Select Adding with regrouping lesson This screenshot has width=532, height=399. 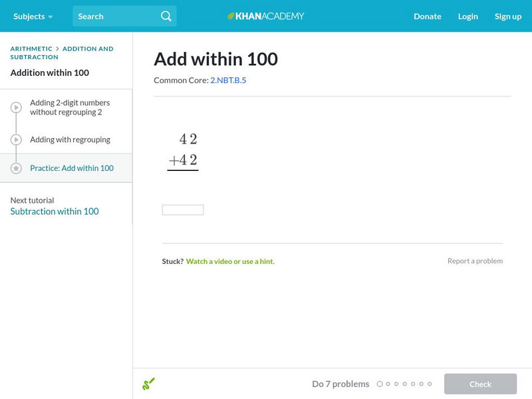pyautogui.click(x=70, y=140)
